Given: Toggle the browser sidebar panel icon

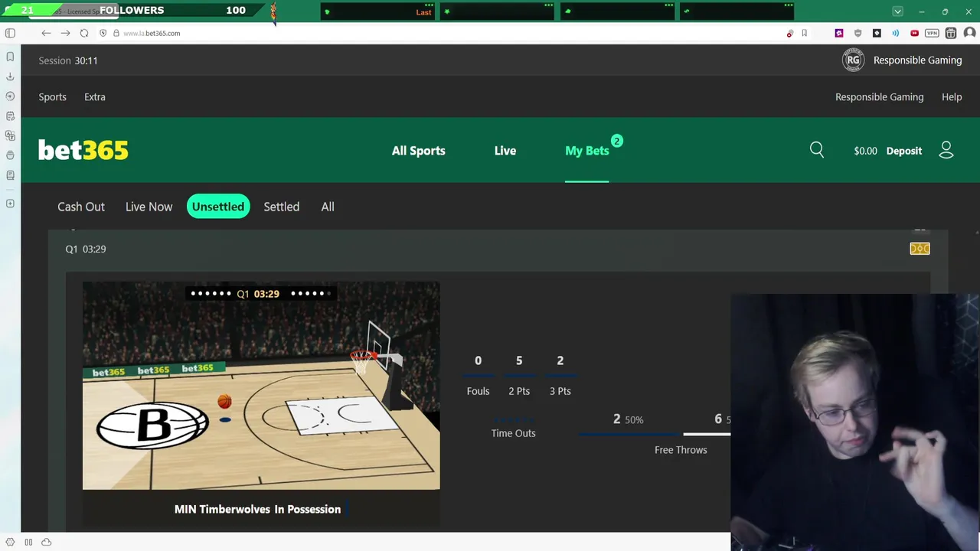Looking at the screenshot, I should coord(10,33).
